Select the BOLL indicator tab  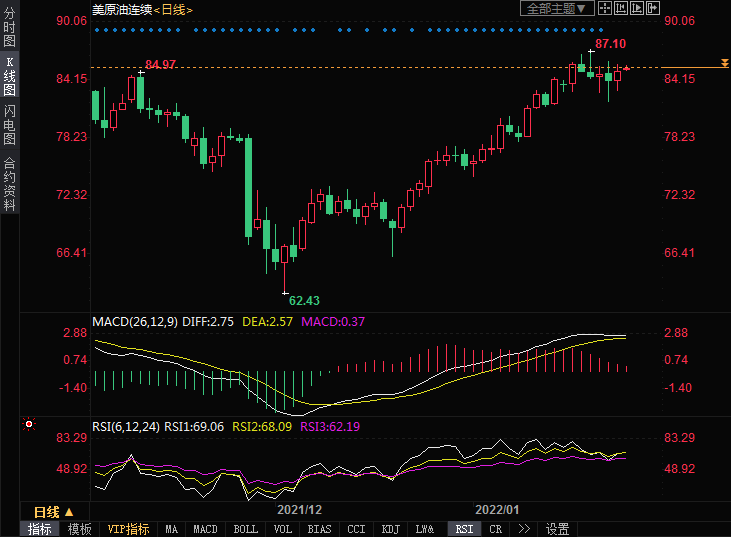click(245, 529)
